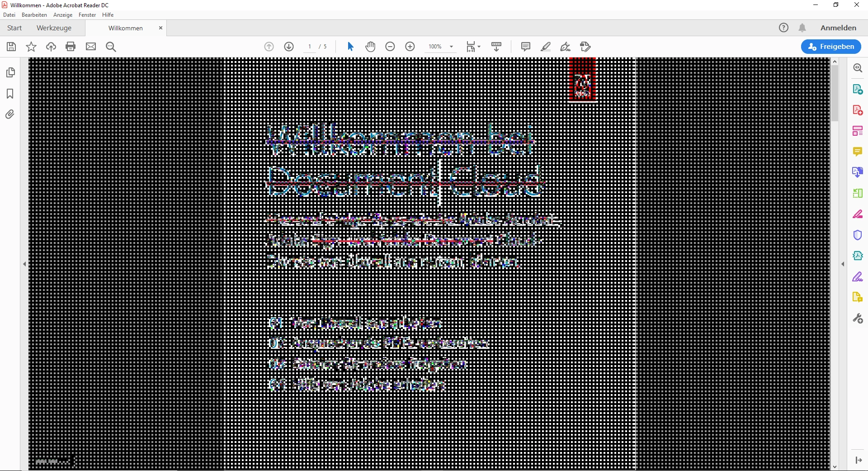Image resolution: width=868 pixels, height=471 pixels.
Task: Click scrollbar up arrow
Action: [835, 62]
